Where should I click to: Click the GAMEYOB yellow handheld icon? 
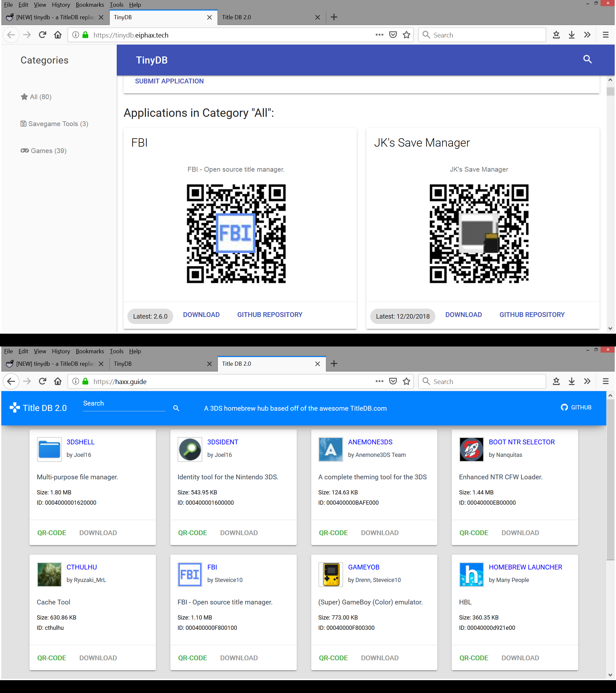(x=330, y=574)
